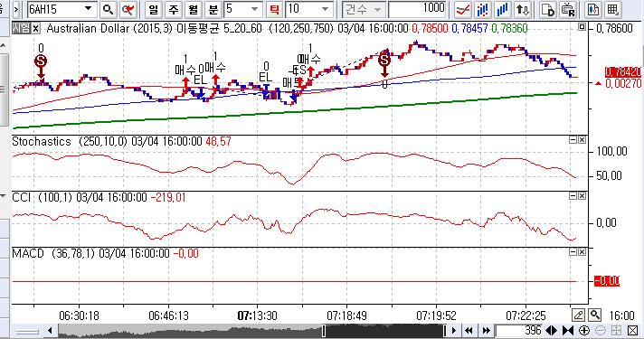This screenshot has height=339, width=644.
Task: Select the blue bar chart icon
Action: [x=503, y=9]
